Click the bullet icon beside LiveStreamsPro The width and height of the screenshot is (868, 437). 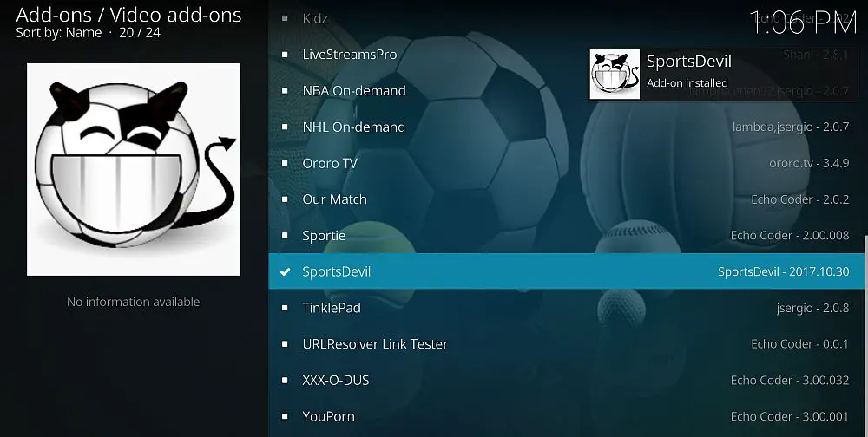coord(285,55)
